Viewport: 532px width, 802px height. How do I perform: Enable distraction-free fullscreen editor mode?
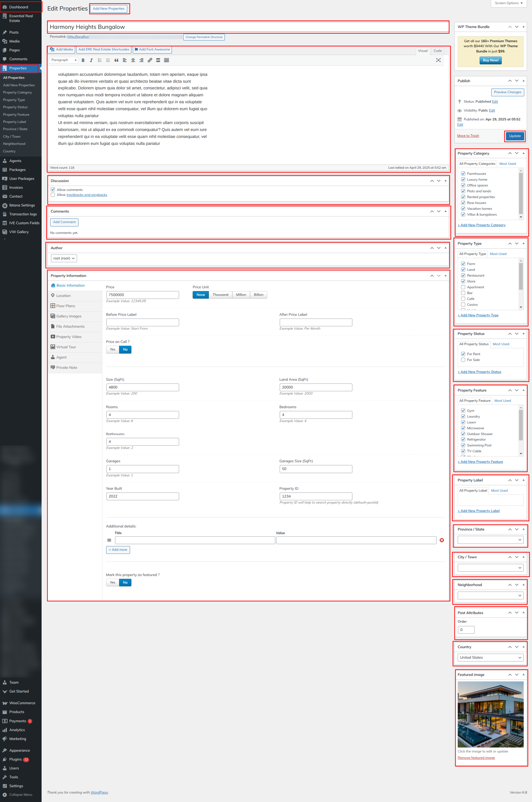(x=438, y=60)
